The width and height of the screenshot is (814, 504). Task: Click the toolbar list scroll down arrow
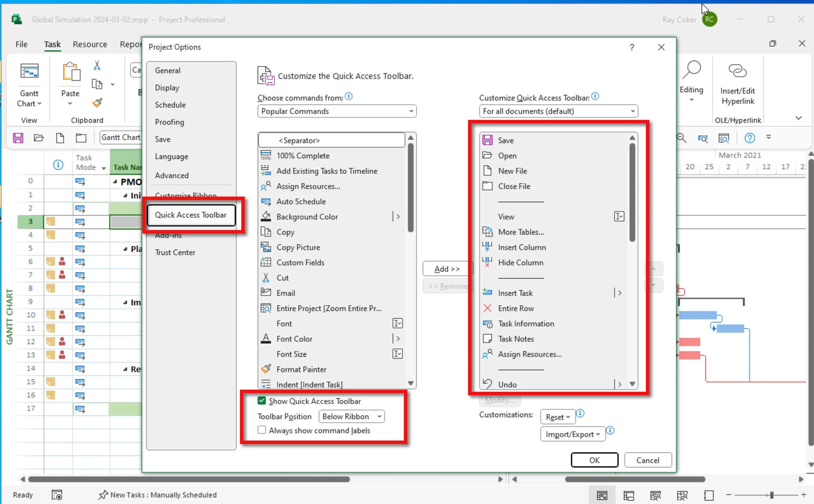(632, 384)
